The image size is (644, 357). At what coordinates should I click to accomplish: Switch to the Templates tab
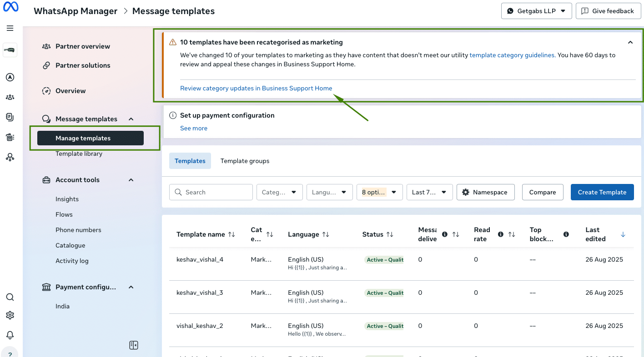(190, 161)
